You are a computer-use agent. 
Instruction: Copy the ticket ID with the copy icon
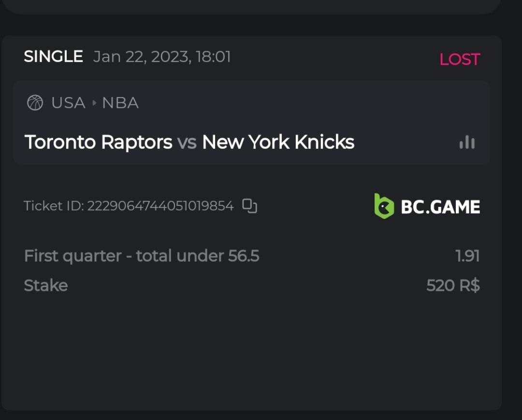pos(249,206)
